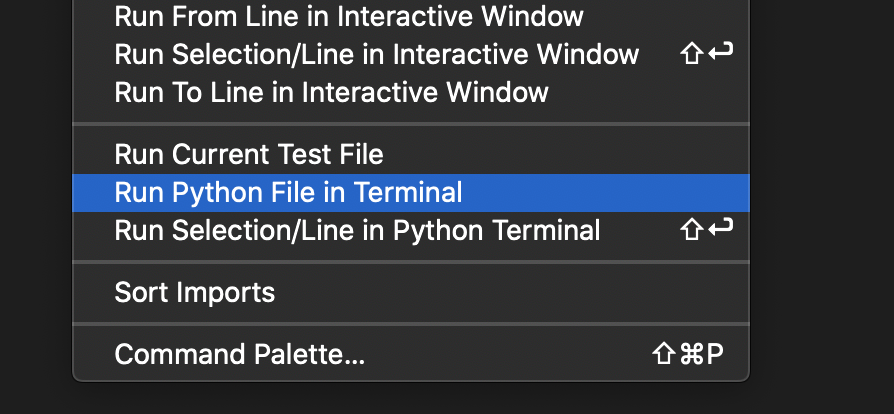Choose Run Selection/Line in Interactive Window
This screenshot has width=894, height=414.
pyautogui.click(x=376, y=54)
